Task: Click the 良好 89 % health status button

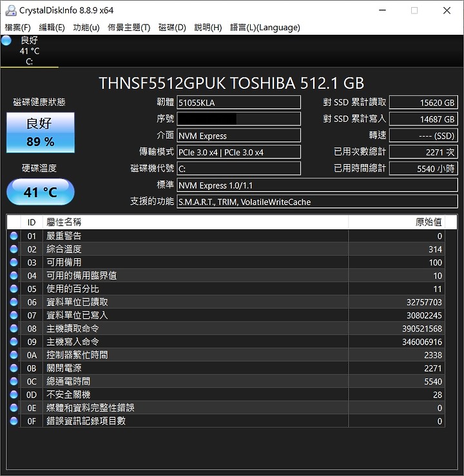Action: coord(41,132)
